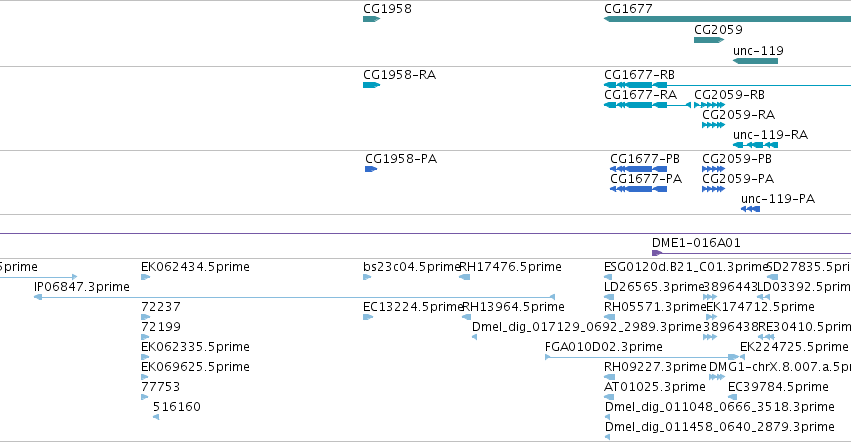Click the unc-119-RA transcript glyph
The image size is (851, 442).
755,145
